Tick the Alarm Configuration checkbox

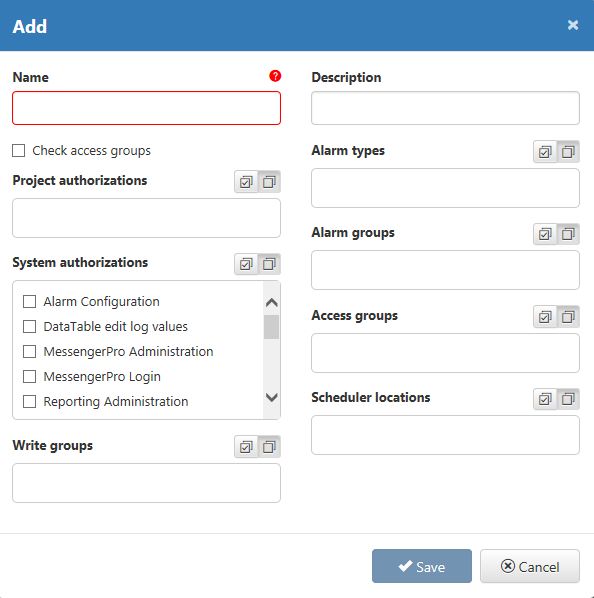point(30,302)
